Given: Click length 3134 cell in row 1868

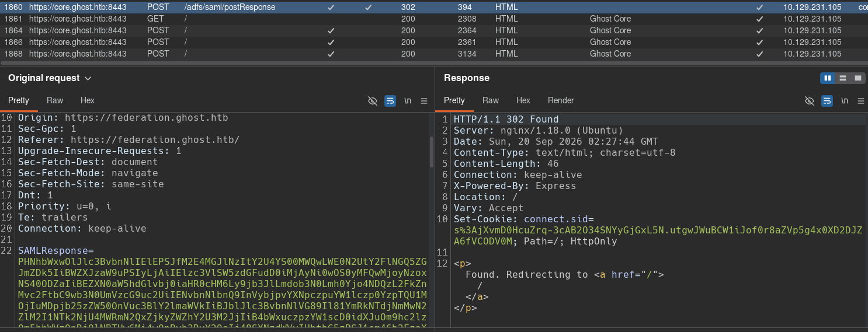Looking at the screenshot, I should [467, 54].
